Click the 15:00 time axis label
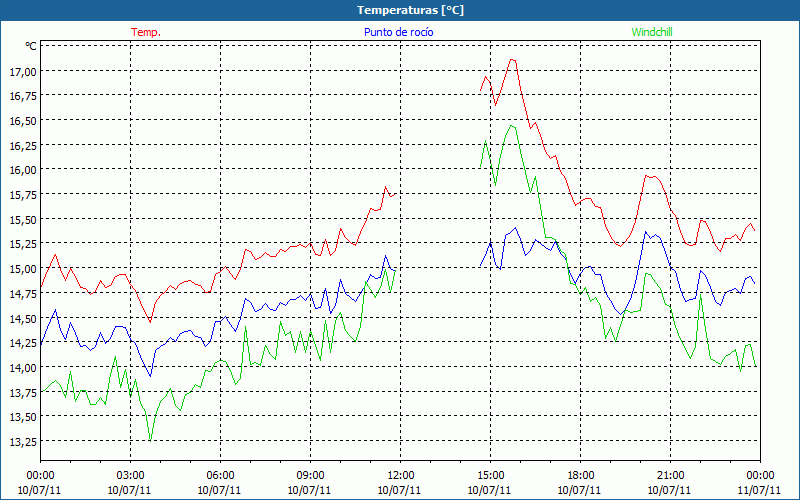The image size is (800, 500). (490, 476)
